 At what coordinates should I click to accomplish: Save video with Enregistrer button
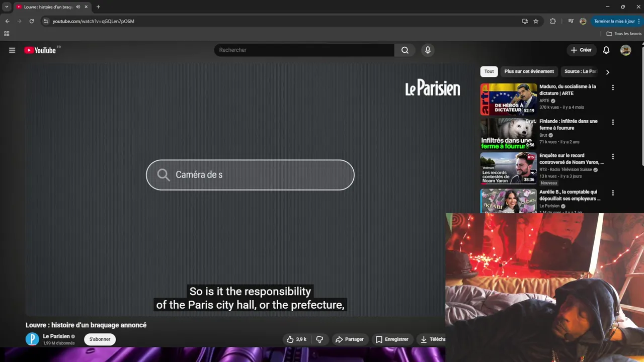point(392,339)
